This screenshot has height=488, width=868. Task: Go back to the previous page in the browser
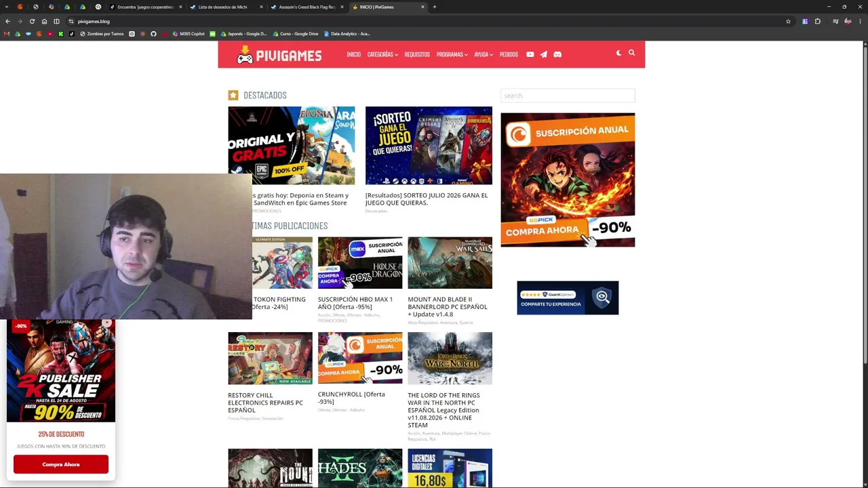[7, 21]
